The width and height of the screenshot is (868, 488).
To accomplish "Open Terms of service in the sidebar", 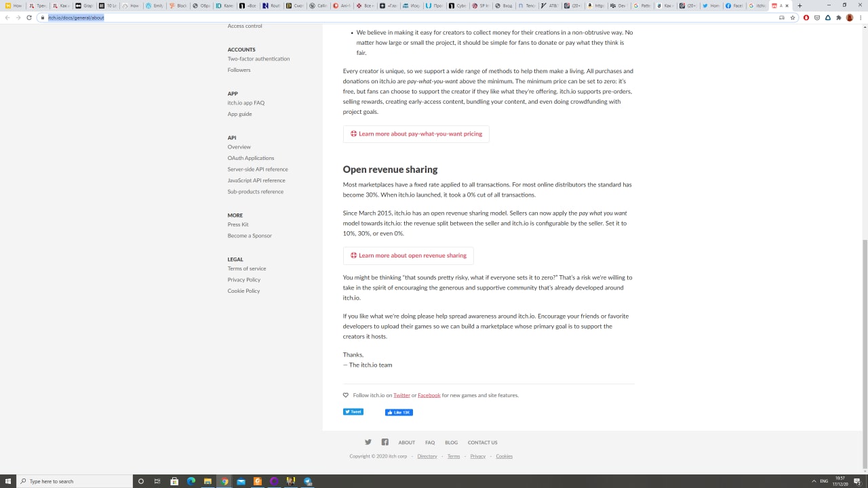I will tap(247, 268).
